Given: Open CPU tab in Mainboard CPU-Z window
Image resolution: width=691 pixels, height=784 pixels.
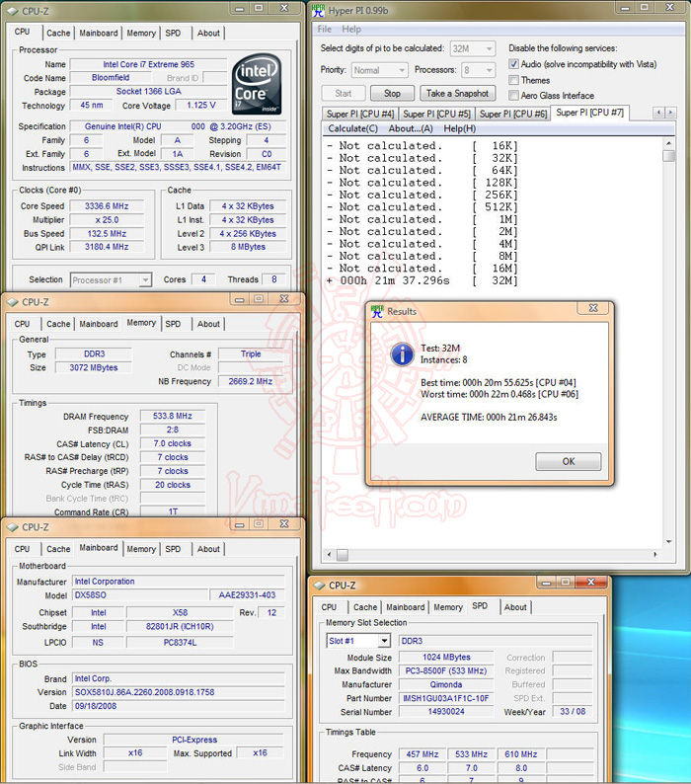Looking at the screenshot, I should [22, 549].
